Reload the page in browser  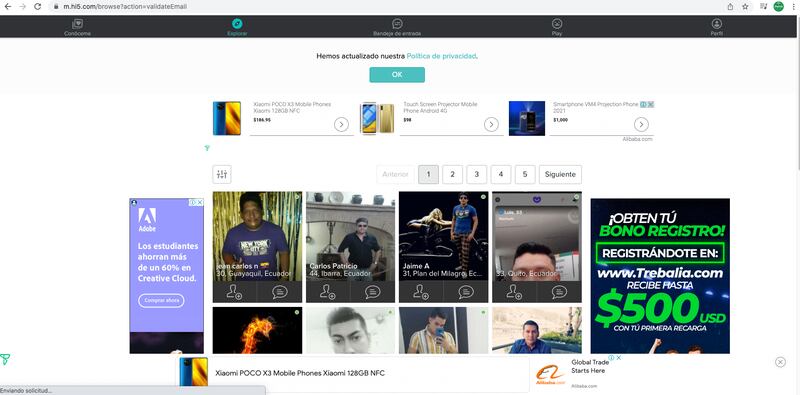[x=37, y=7]
